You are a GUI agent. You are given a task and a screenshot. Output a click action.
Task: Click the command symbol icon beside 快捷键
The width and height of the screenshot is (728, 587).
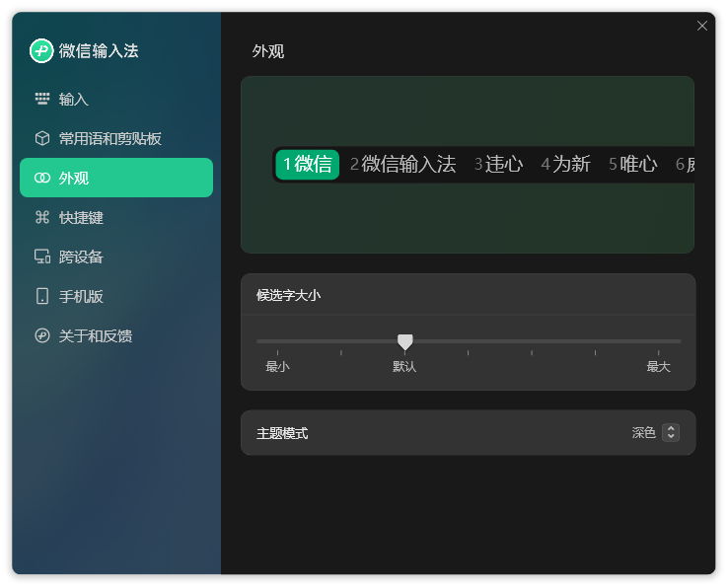(42, 217)
